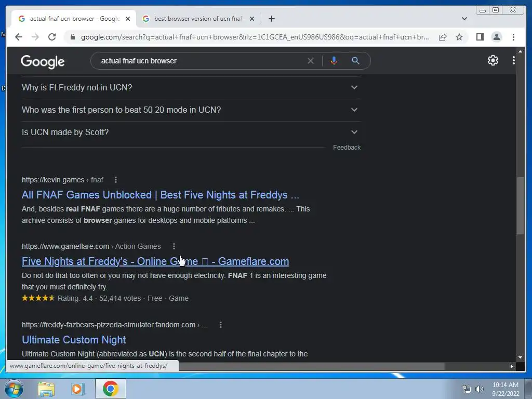Screen dimensions: 532x399
Task: Open 'Ultimate Custom Night' fandom result
Action: pyautogui.click(x=74, y=340)
